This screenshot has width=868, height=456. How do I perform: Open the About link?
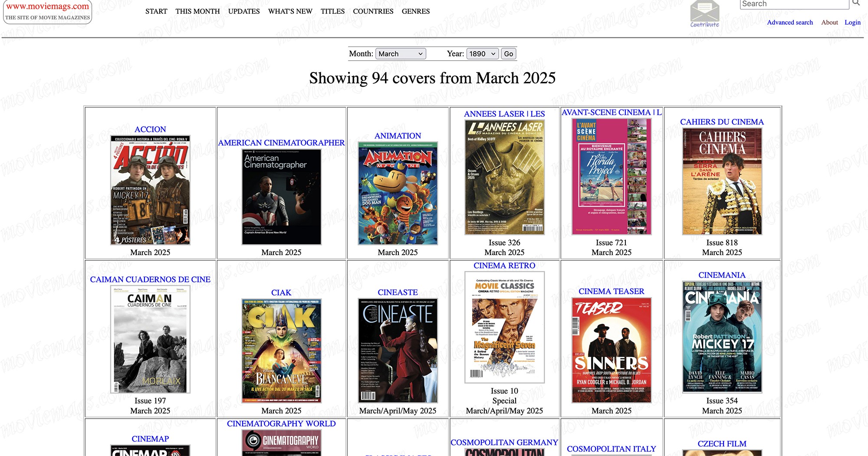click(x=829, y=23)
